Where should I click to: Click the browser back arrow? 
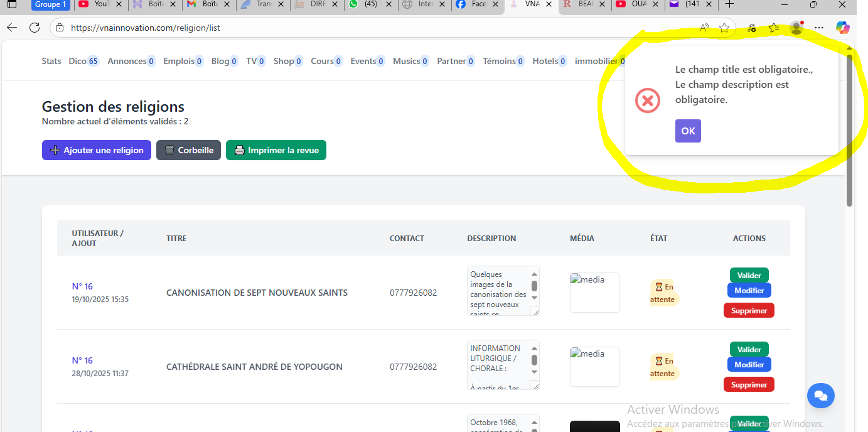pos(12,28)
